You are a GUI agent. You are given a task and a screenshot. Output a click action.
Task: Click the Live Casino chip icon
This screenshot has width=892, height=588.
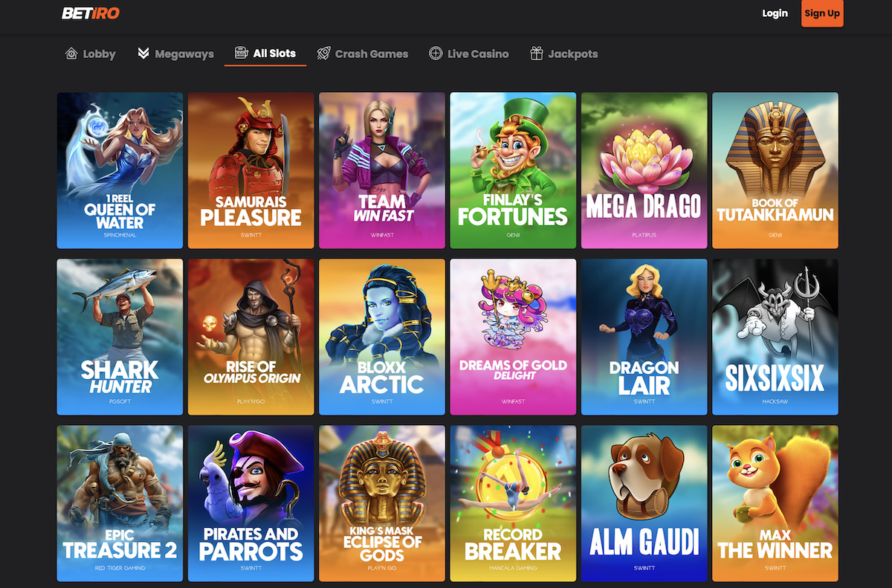[436, 54]
